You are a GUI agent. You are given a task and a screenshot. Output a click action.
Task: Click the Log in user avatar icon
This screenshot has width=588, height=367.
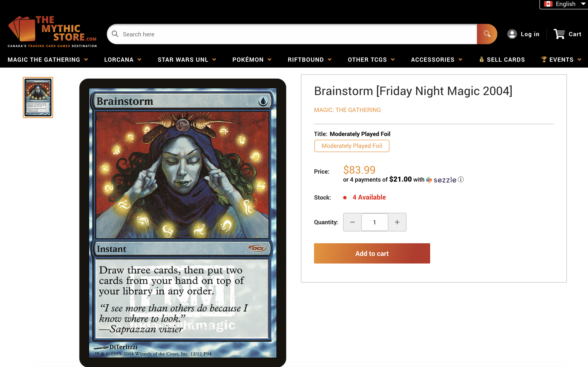pyautogui.click(x=512, y=34)
